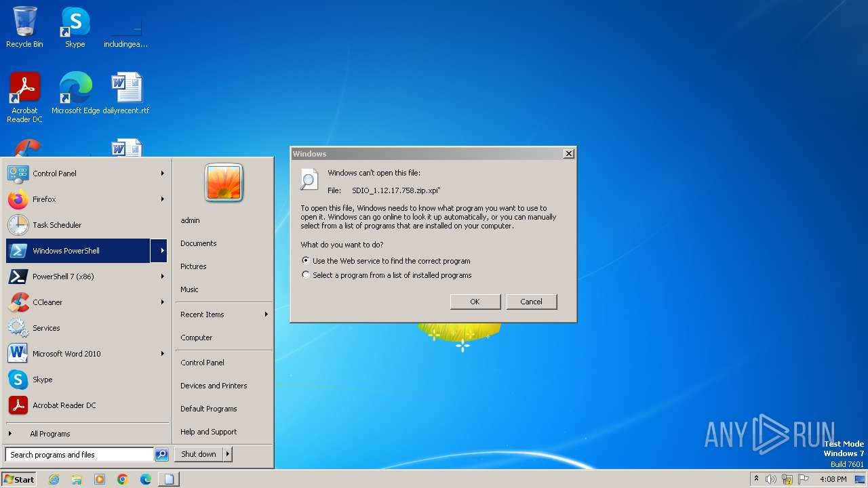The image size is (868, 488).
Task: Open Skype from the Start menu list
Action: [x=87, y=380]
